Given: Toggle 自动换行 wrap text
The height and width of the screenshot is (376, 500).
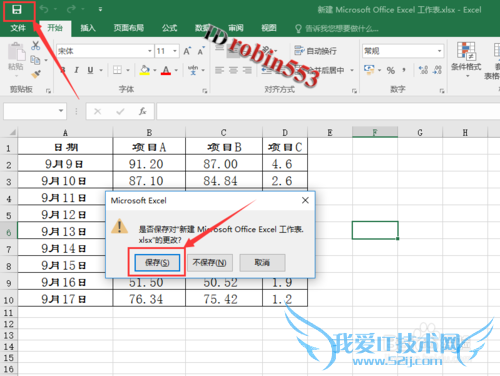Looking at the screenshot, I should (x=315, y=51).
